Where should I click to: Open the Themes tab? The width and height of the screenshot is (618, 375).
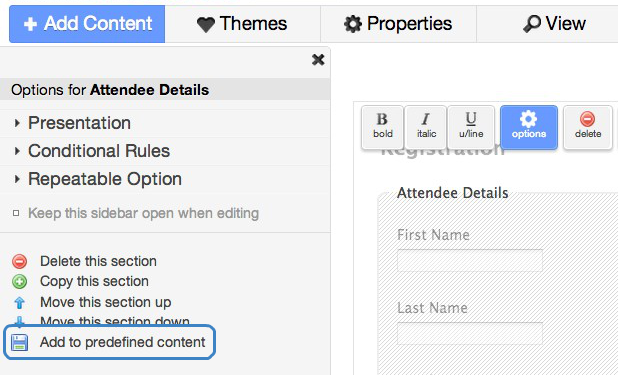click(242, 24)
